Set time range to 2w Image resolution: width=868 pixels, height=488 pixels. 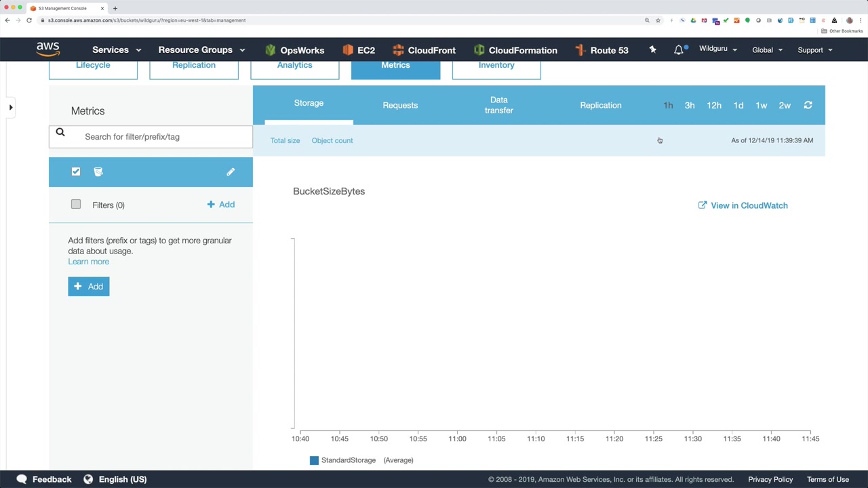pos(785,105)
